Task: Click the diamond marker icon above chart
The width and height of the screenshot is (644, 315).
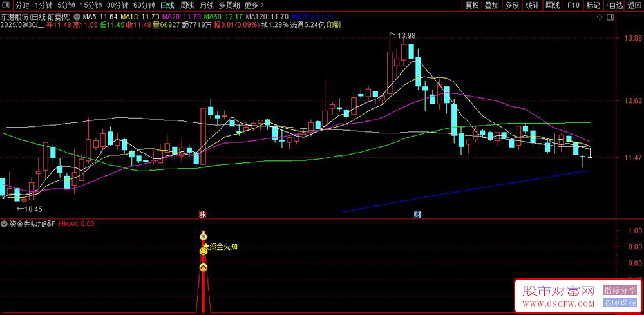Action: [600, 17]
